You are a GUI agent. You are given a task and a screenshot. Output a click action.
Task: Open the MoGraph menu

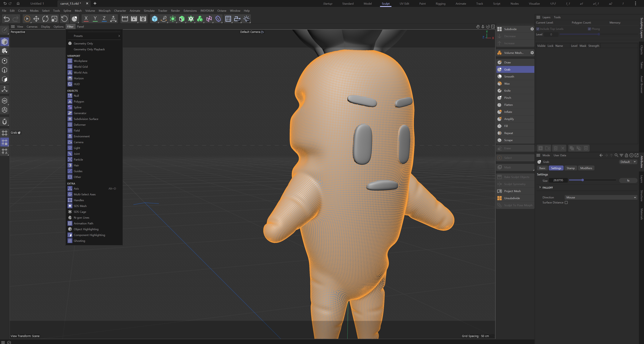tap(104, 11)
